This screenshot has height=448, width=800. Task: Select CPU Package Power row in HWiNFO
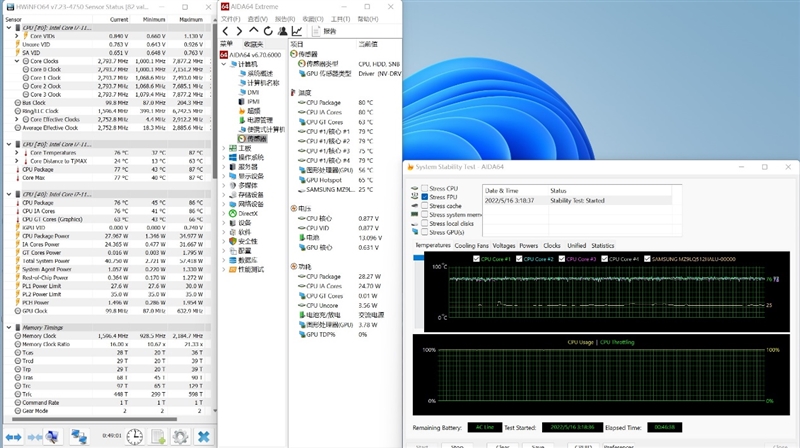pyautogui.click(x=107, y=236)
